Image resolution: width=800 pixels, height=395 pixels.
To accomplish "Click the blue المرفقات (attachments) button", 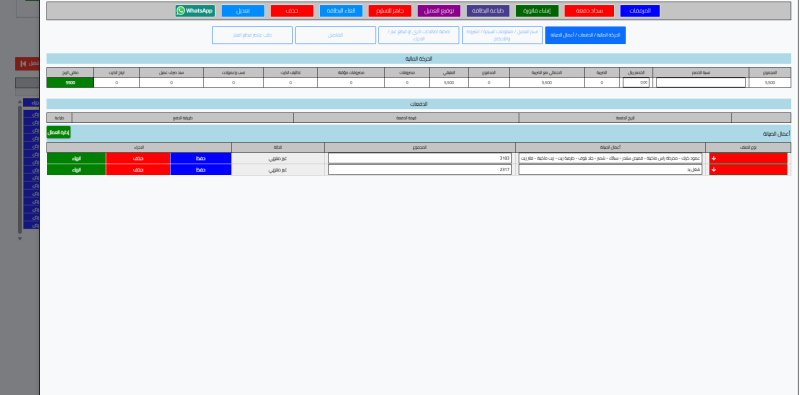I will click(x=640, y=11).
